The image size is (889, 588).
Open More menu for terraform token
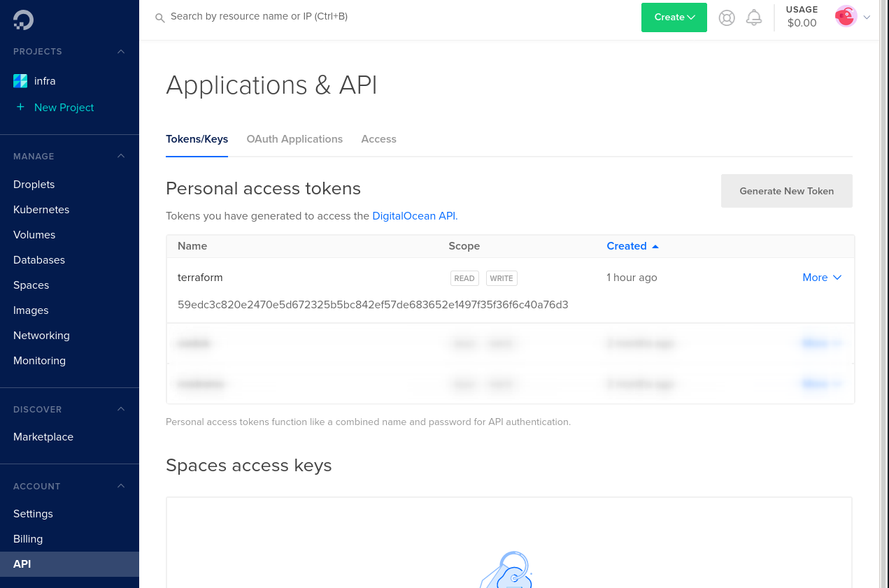pos(822,278)
